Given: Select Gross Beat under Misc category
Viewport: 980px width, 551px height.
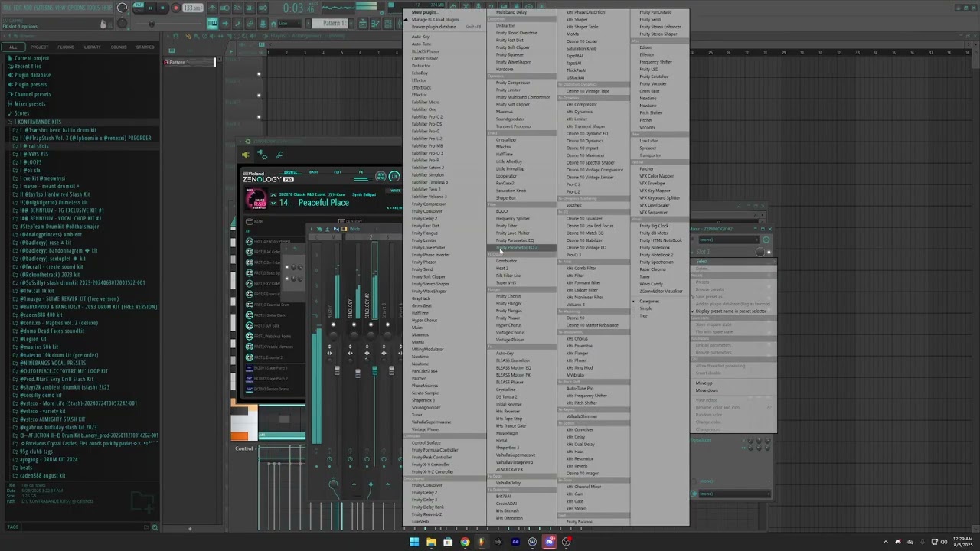Looking at the screenshot, I should pyautogui.click(x=649, y=91).
